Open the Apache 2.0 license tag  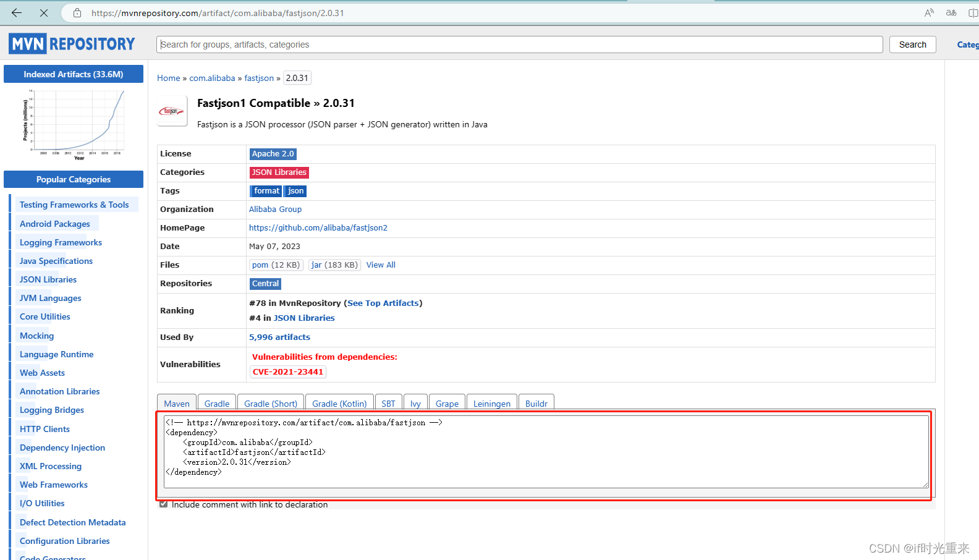pyautogui.click(x=273, y=154)
